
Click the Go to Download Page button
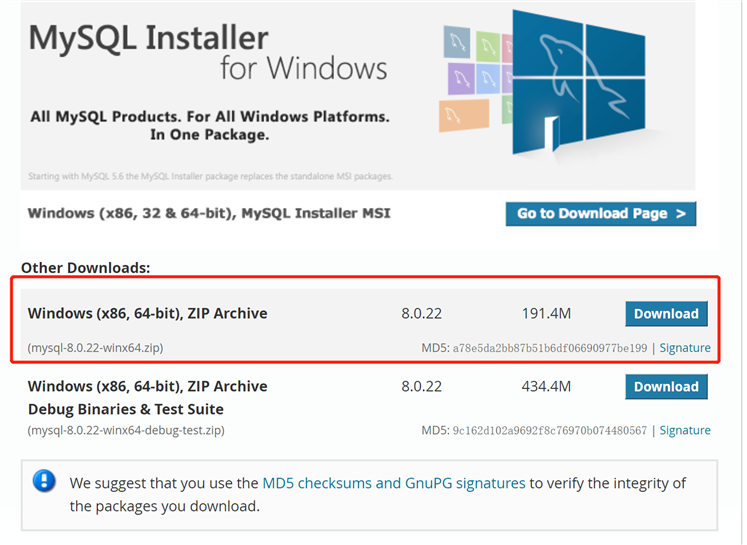click(x=601, y=213)
